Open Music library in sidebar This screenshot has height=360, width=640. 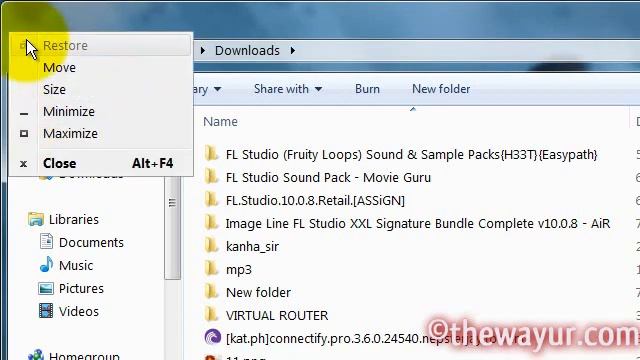(x=76, y=266)
